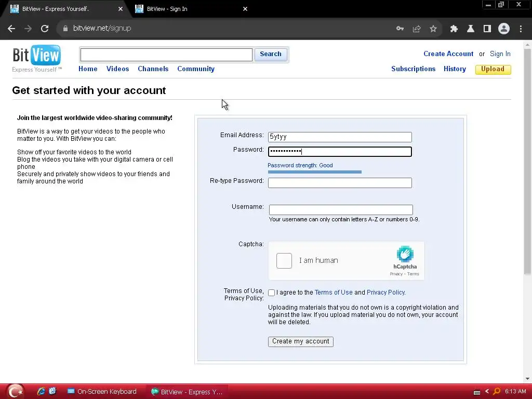The height and width of the screenshot is (399, 532).
Task: Open the lock site info icon
Action: coord(65,29)
